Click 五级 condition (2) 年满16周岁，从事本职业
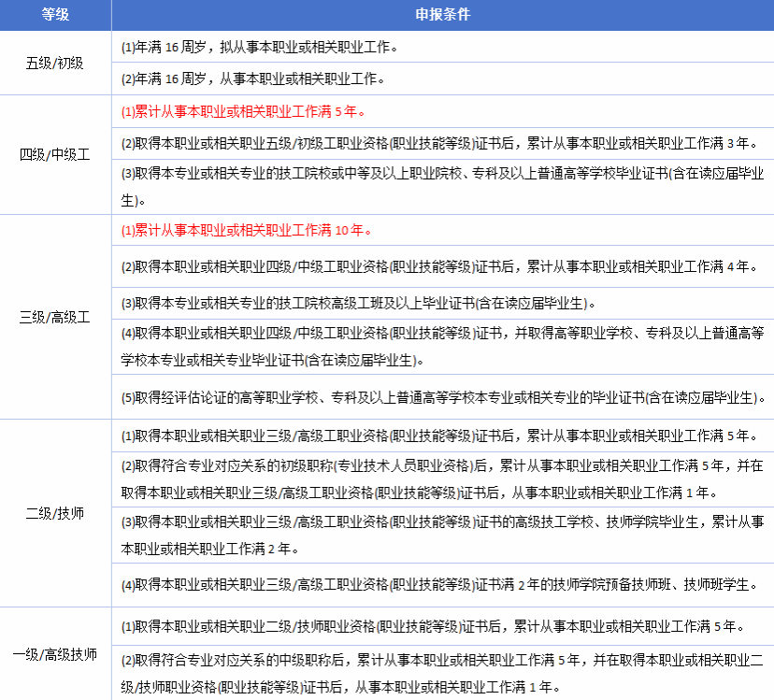The image size is (774, 700). pyautogui.click(x=253, y=79)
